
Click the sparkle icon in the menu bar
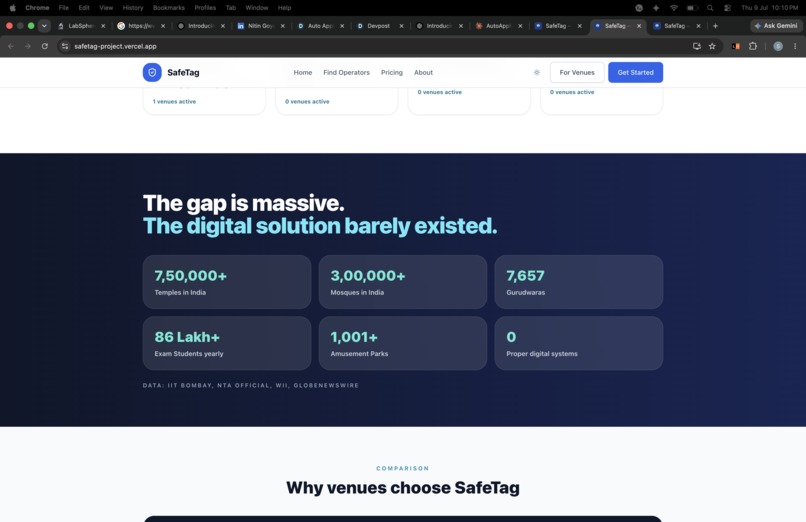[x=656, y=8]
